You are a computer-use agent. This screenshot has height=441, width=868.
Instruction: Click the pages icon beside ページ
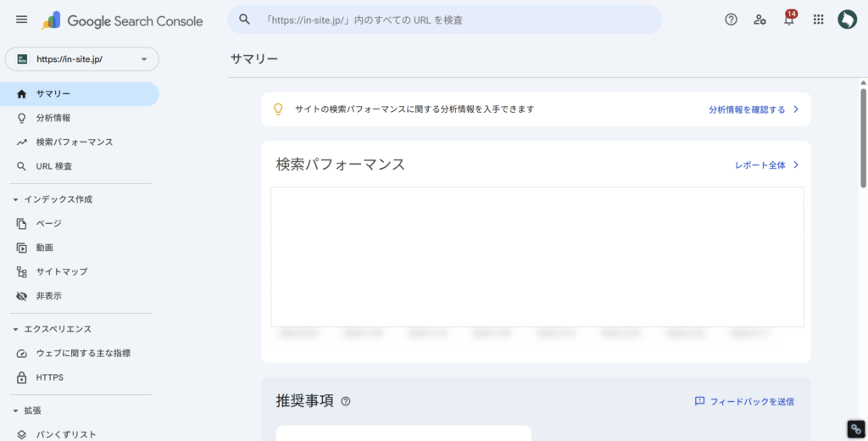coord(21,223)
